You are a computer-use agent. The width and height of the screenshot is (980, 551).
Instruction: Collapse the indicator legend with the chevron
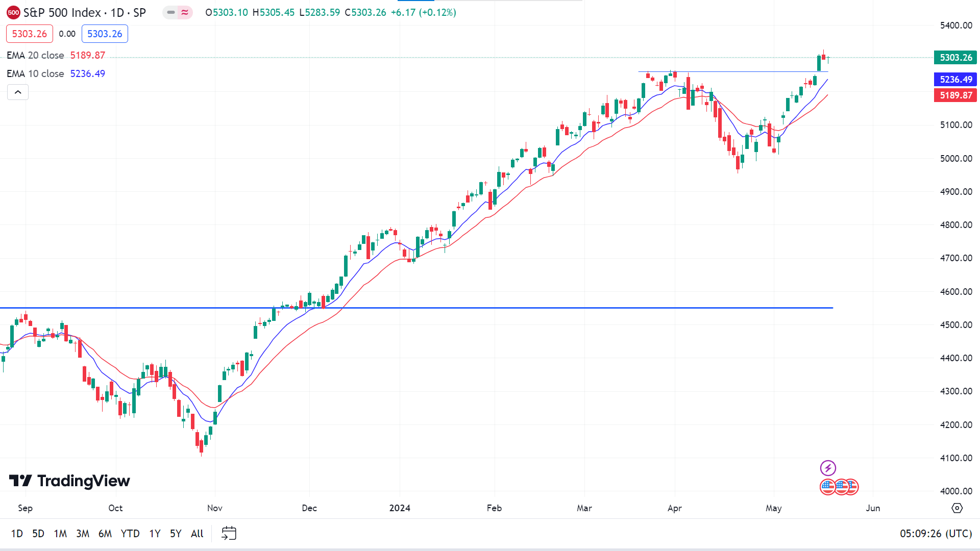18,92
